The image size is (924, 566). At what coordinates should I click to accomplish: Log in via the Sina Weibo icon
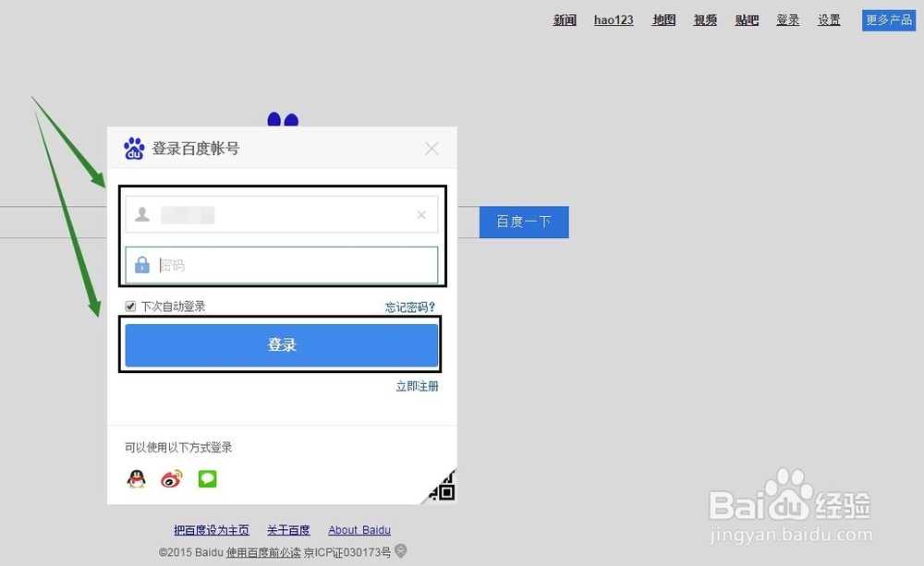(171, 478)
